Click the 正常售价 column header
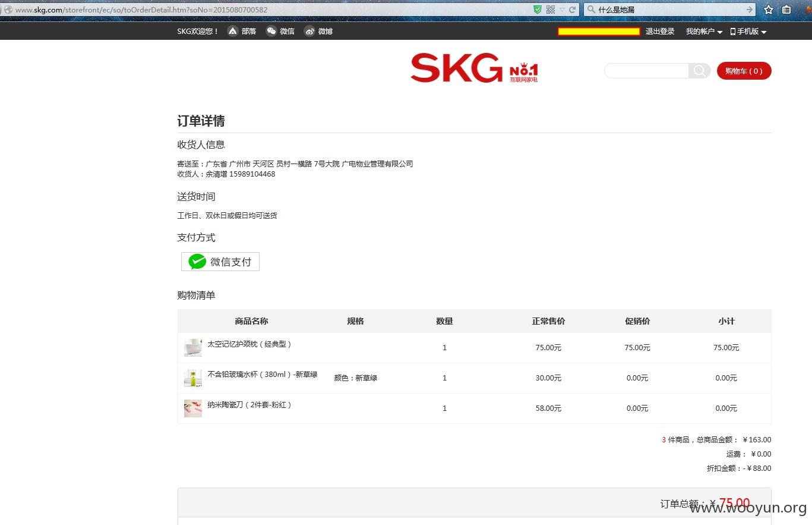Viewport: 812px width, 525px height. click(548, 321)
